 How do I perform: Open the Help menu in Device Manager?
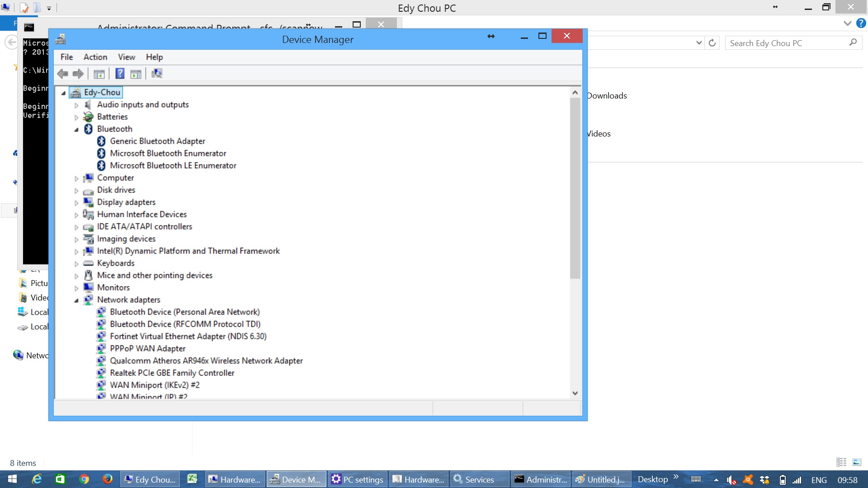pos(154,57)
